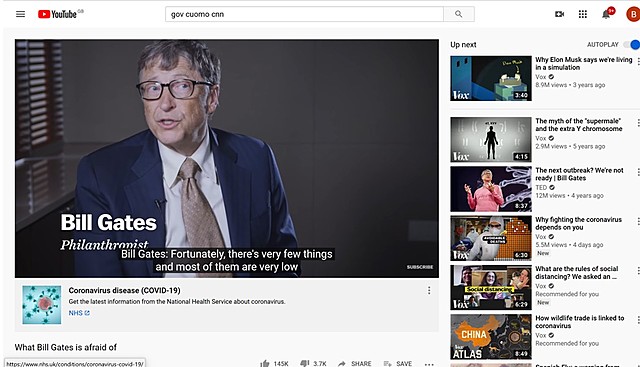This screenshot has width=640, height=367.
Task: Click title 'The next outbreak? We're not ready'
Action: 579,174
